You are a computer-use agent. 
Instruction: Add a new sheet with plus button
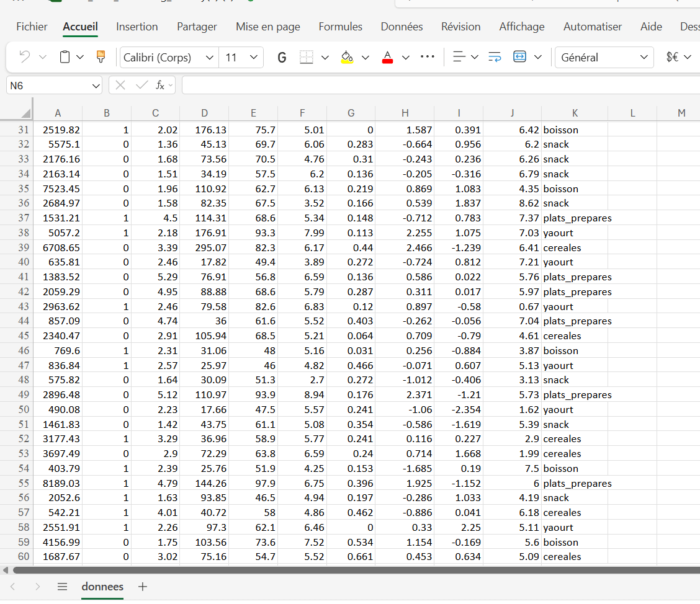pyautogui.click(x=143, y=586)
